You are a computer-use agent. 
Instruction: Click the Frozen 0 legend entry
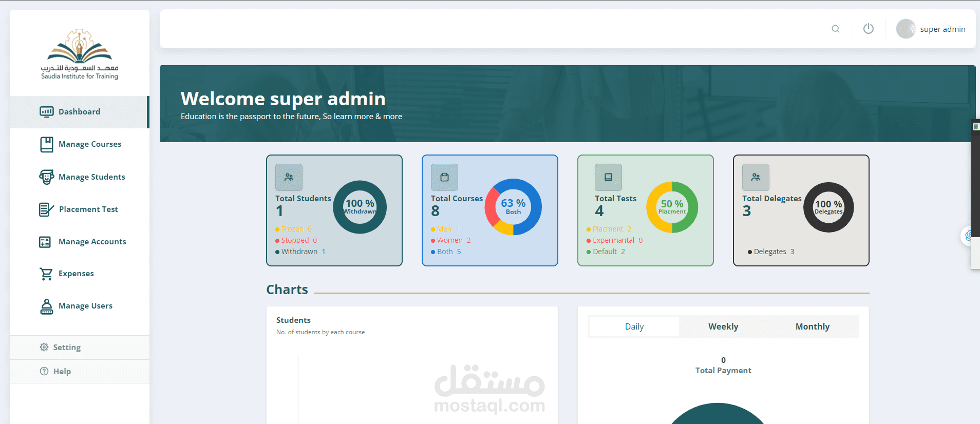click(294, 229)
